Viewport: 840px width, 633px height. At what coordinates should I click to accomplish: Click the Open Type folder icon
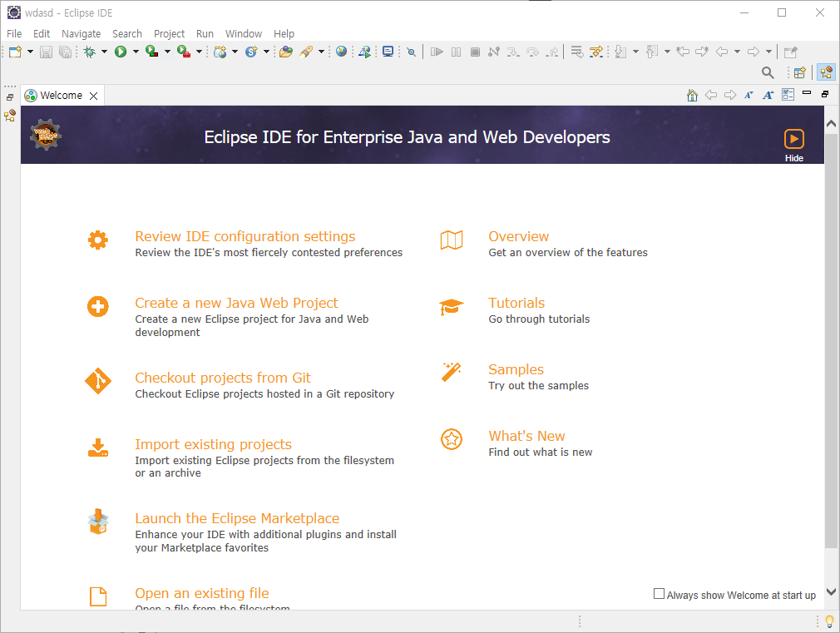(286, 52)
